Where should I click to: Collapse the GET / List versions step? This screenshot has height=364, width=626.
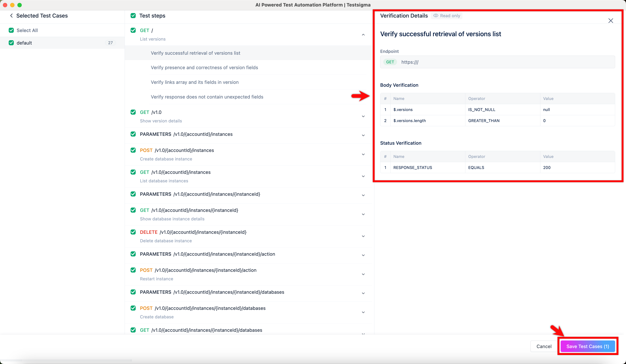[363, 35]
